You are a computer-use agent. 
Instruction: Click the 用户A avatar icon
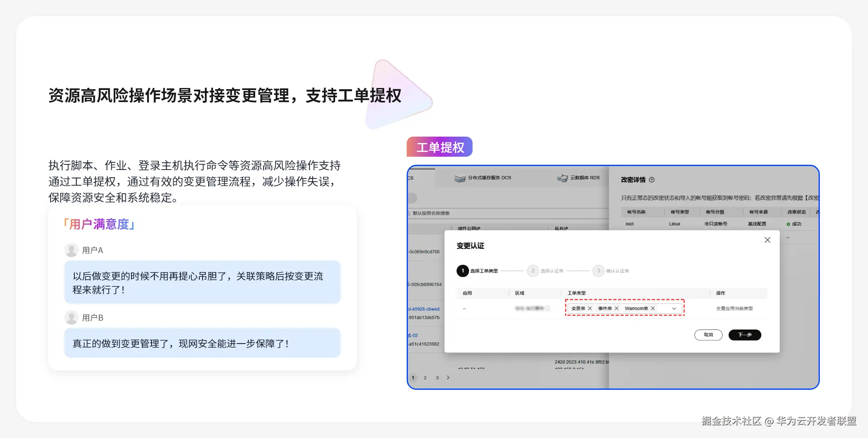(x=72, y=250)
